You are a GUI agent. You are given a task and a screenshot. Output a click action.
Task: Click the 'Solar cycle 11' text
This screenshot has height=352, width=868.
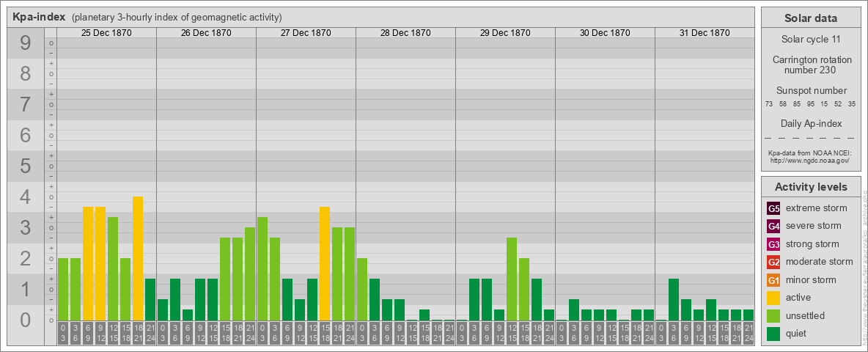(811, 40)
